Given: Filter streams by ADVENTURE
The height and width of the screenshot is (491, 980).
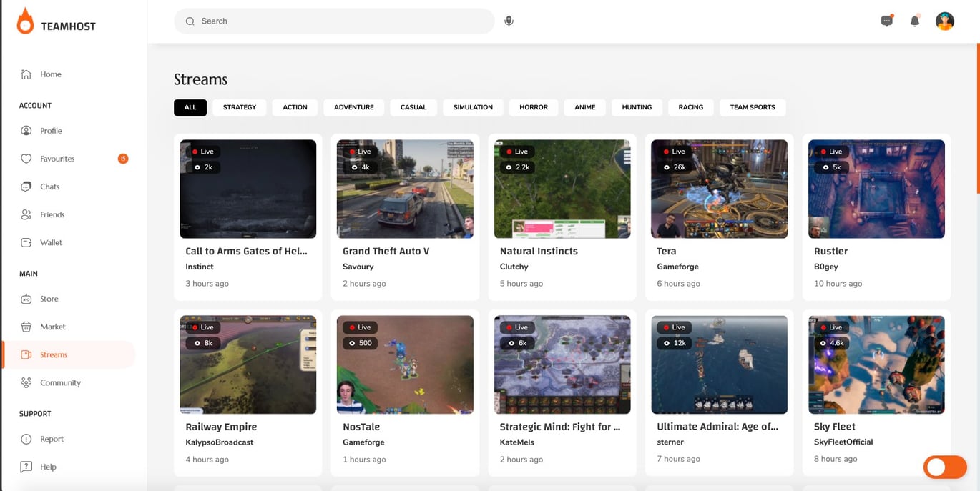Looking at the screenshot, I should 354,107.
